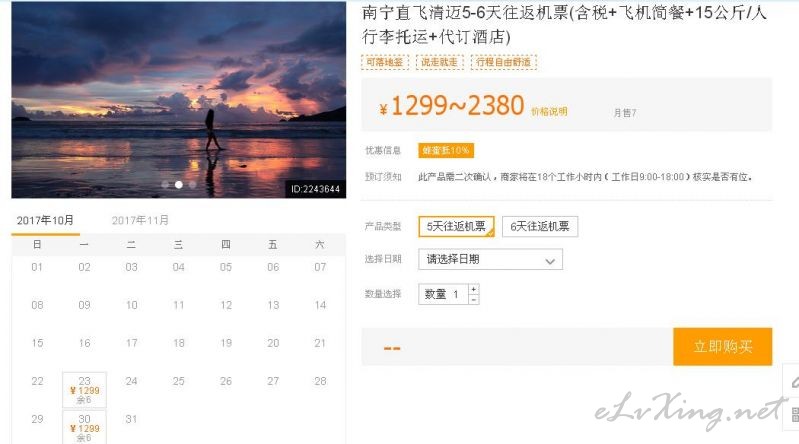
Task: Pick October 30 priced ¥1299
Action: (x=85, y=427)
